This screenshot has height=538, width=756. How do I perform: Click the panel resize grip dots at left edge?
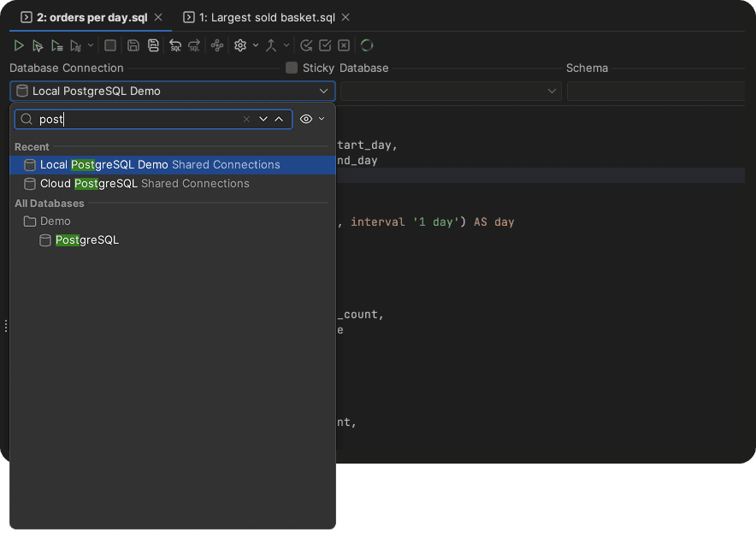click(5, 327)
